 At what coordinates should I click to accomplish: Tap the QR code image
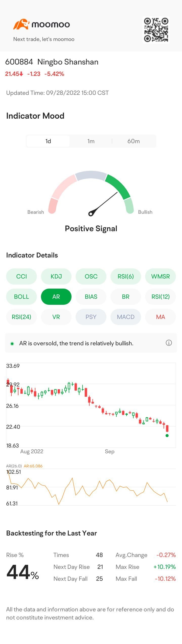[156, 30]
